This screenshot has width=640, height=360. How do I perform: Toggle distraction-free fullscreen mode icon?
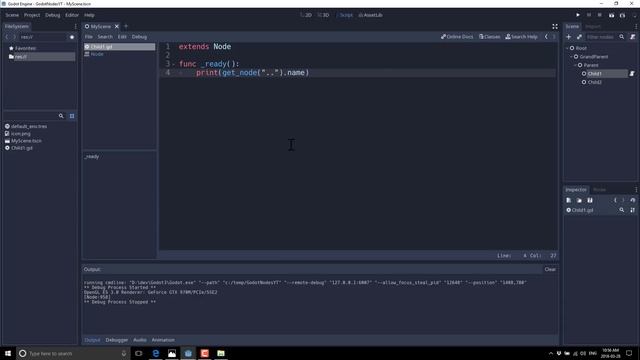pos(555,27)
